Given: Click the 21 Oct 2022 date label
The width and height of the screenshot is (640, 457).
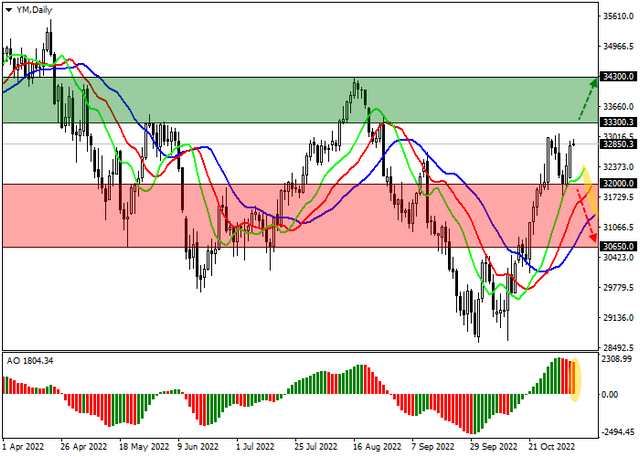Looking at the screenshot, I should pos(551,447).
